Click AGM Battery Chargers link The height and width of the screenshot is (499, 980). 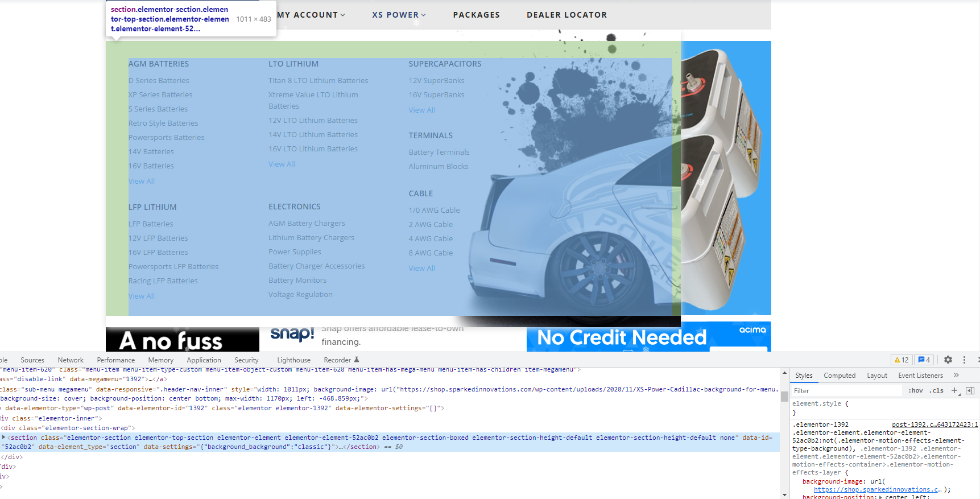pyautogui.click(x=307, y=224)
